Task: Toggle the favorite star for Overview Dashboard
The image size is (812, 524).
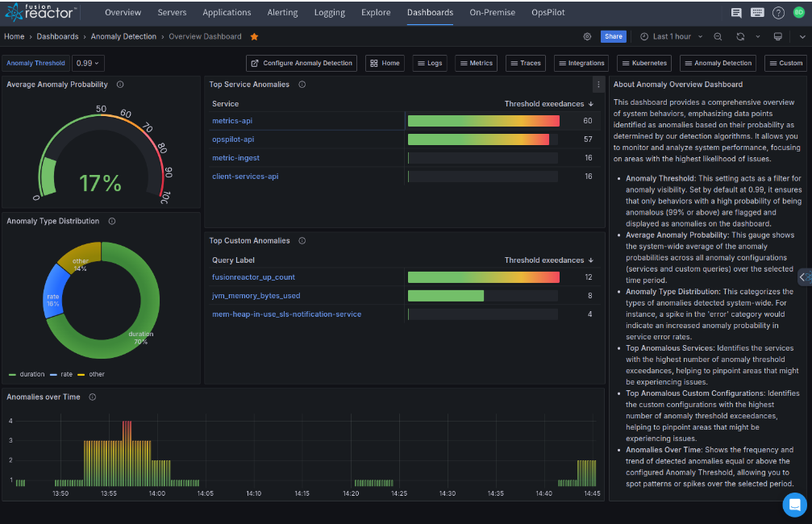Action: (255, 36)
